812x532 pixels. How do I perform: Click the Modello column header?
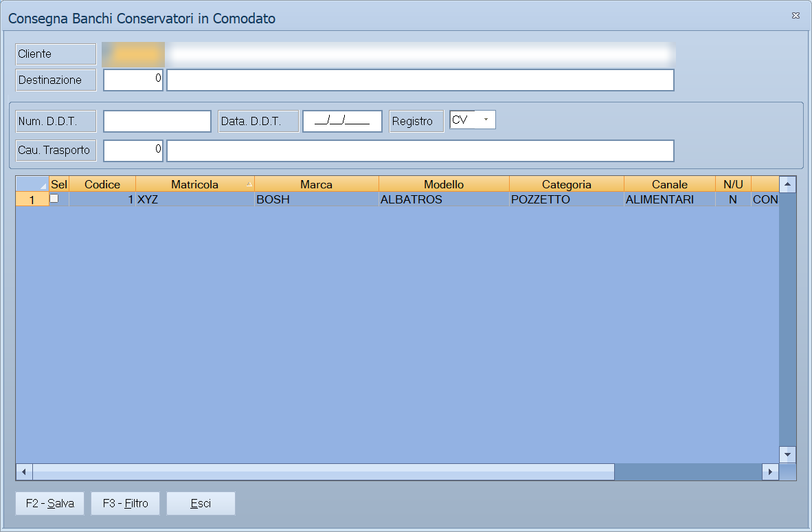click(444, 184)
